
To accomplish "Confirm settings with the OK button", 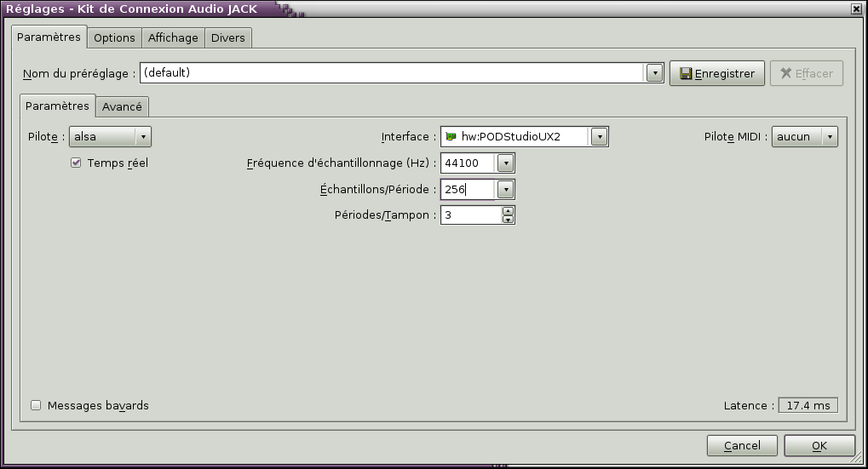I will (x=819, y=446).
